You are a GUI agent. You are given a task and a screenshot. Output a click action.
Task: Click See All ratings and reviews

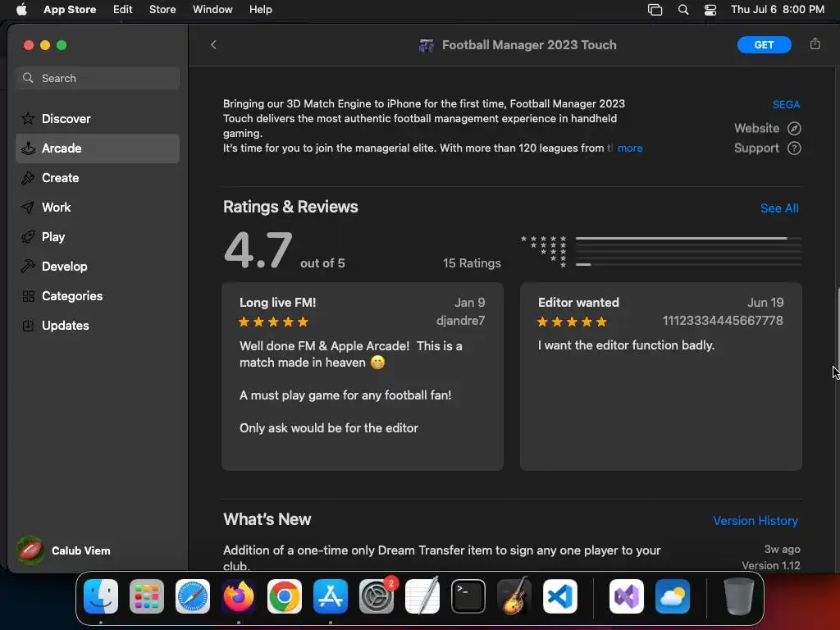779,208
